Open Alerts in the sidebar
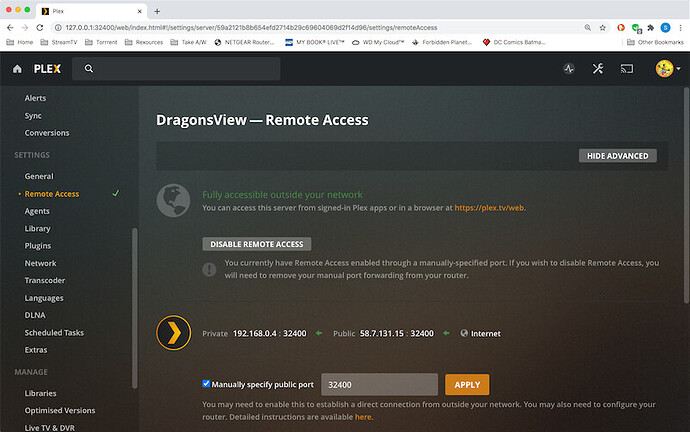The width and height of the screenshot is (690, 432). [x=35, y=98]
